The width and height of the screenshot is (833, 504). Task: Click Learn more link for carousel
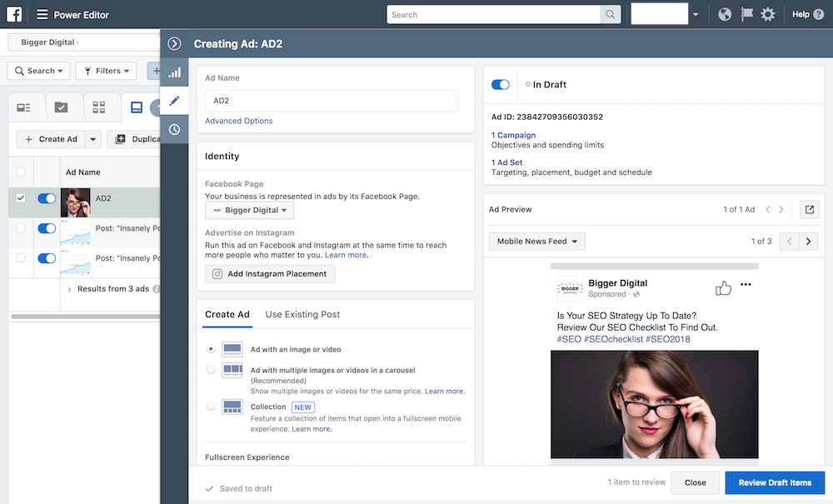click(x=444, y=392)
